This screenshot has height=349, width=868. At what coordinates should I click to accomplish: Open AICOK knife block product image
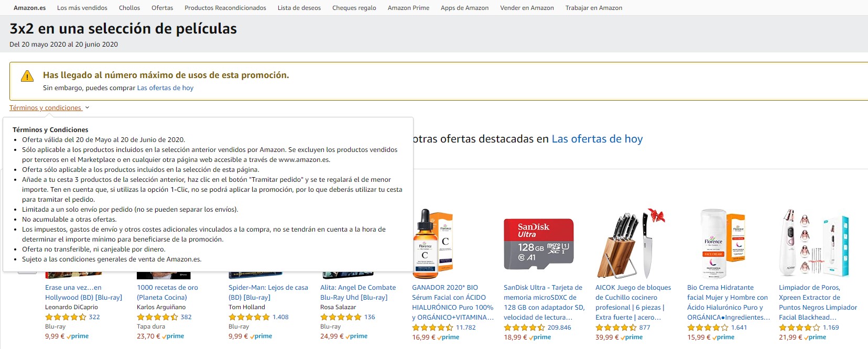click(x=631, y=244)
